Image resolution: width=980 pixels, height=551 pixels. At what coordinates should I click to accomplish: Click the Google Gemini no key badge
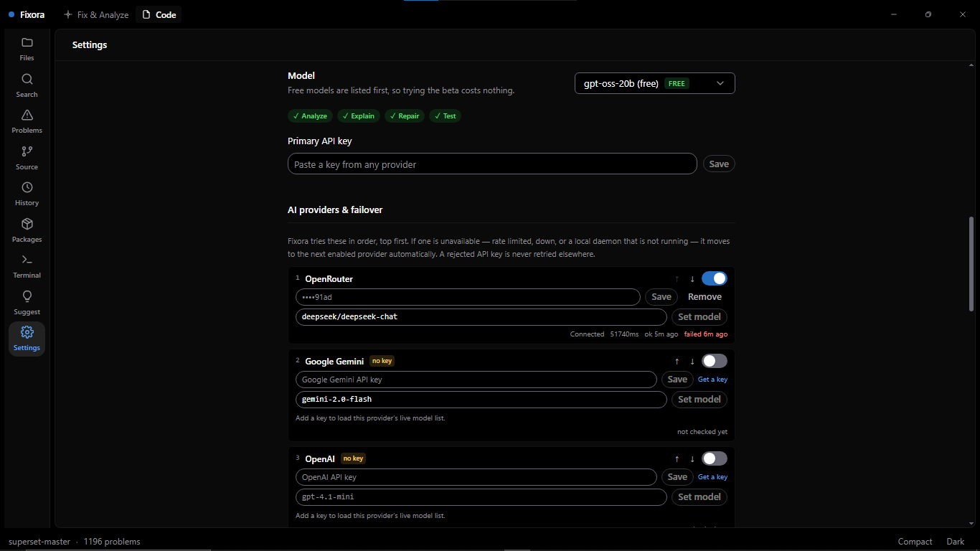(382, 361)
